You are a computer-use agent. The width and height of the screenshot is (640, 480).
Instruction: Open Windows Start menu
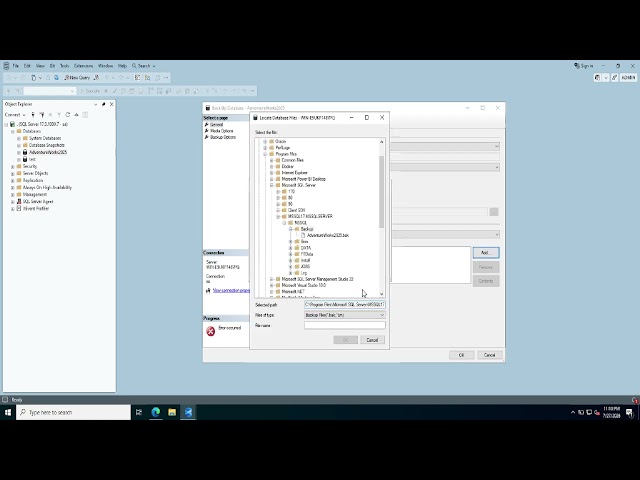click(x=8, y=412)
